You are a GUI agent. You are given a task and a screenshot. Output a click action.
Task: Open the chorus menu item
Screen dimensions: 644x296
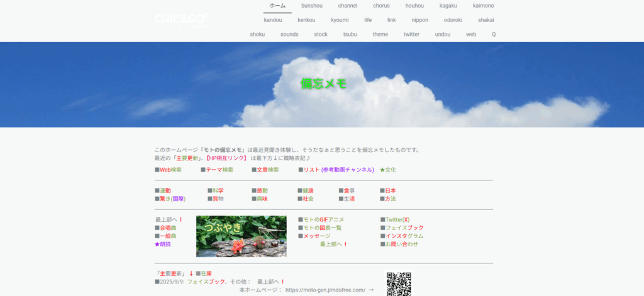click(381, 6)
